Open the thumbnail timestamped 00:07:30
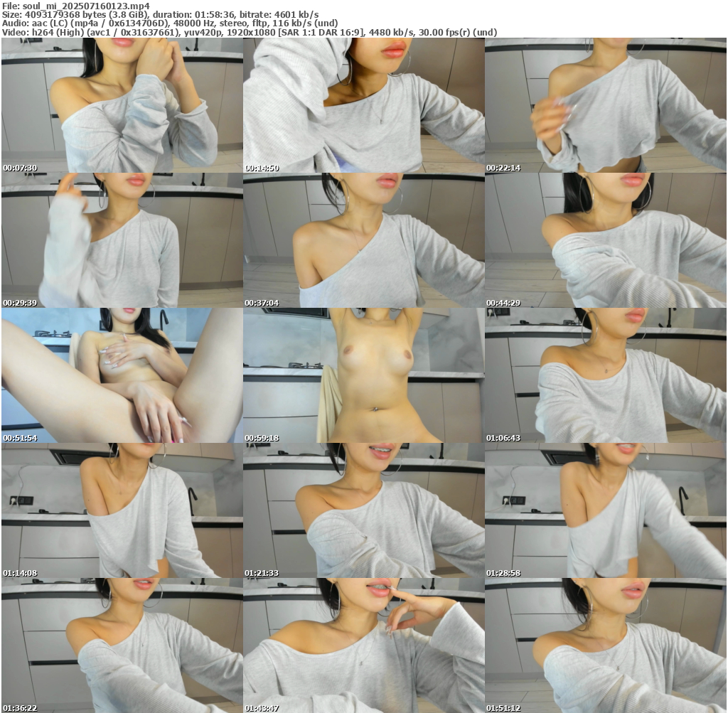The width and height of the screenshot is (728, 713). [122, 105]
